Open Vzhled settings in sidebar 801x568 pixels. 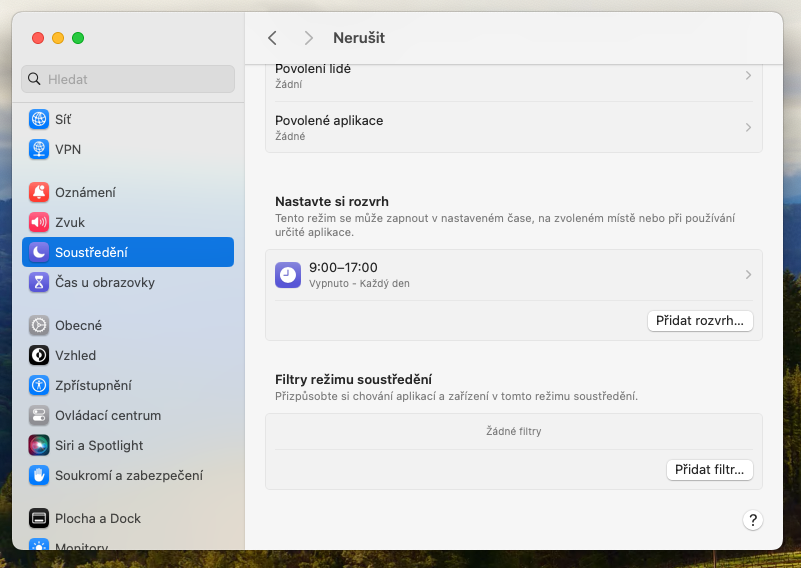click(76, 355)
